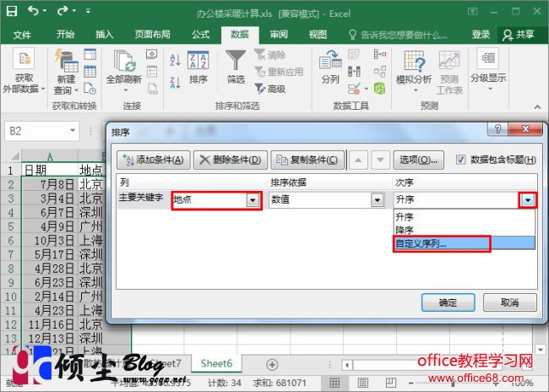
Task: Select 自定义序列... in the order list
Action: [465, 243]
